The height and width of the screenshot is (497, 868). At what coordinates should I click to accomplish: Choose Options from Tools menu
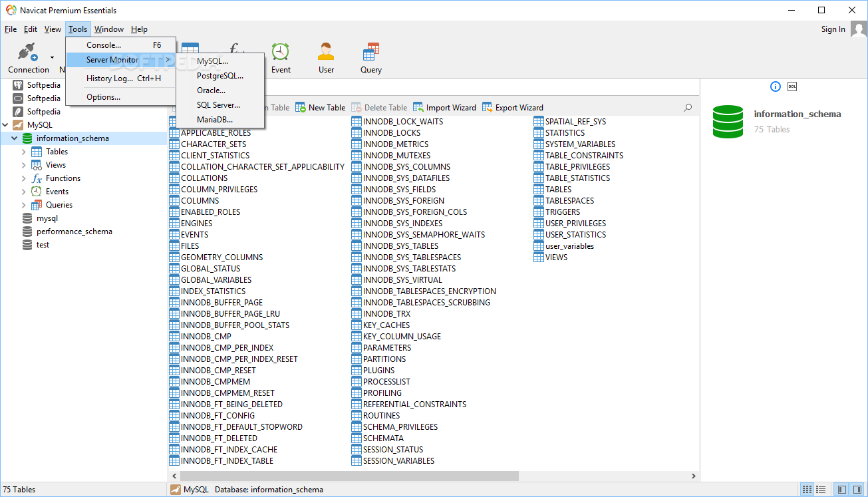(x=121, y=97)
